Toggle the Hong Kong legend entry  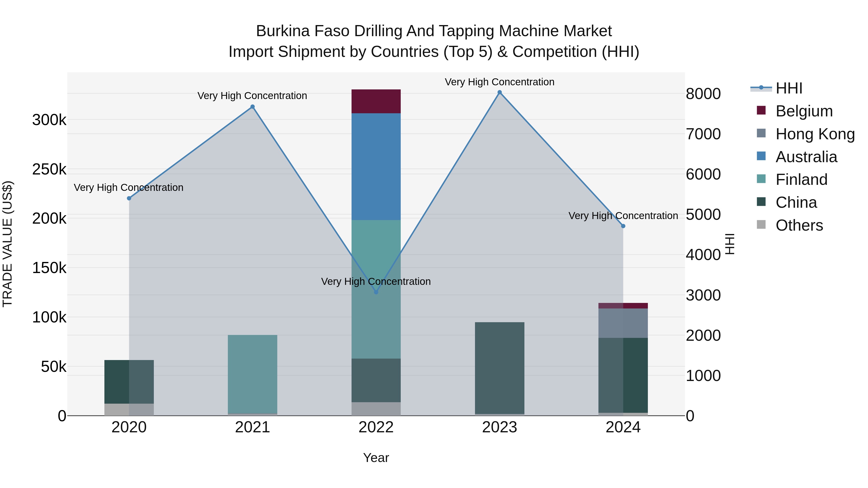pos(806,134)
